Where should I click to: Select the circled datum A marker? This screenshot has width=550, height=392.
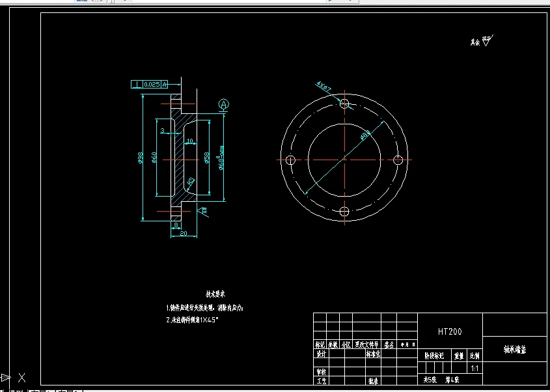[x=223, y=104]
